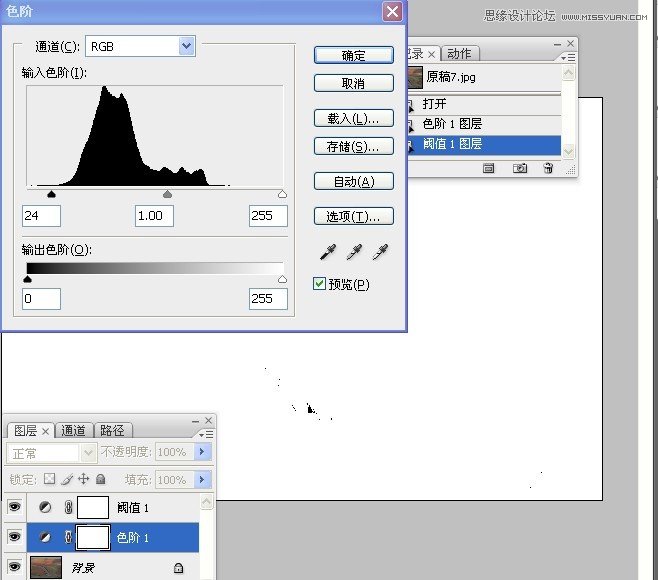Hide the 阈值 1 layer
The image size is (658, 580).
point(14,507)
